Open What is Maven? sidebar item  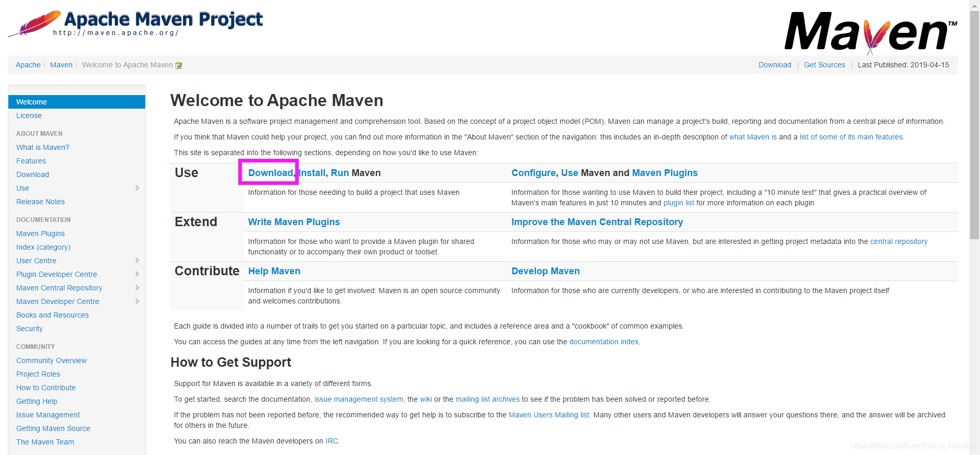pos(43,147)
